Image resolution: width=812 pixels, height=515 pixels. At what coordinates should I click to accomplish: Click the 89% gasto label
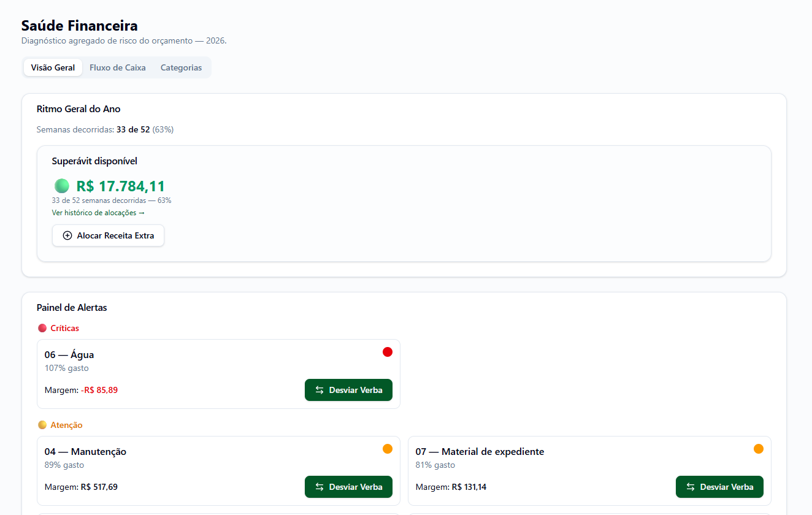(x=64, y=465)
